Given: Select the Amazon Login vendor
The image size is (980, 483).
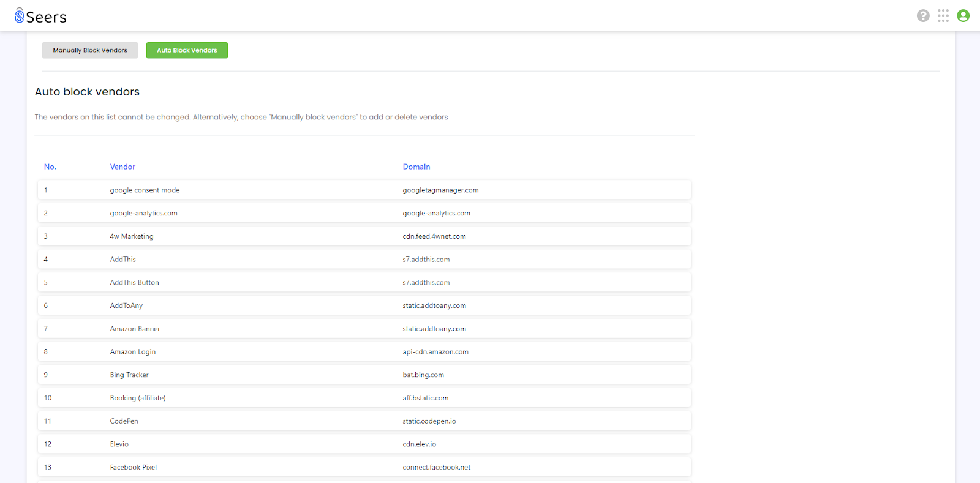Looking at the screenshot, I should pos(133,352).
